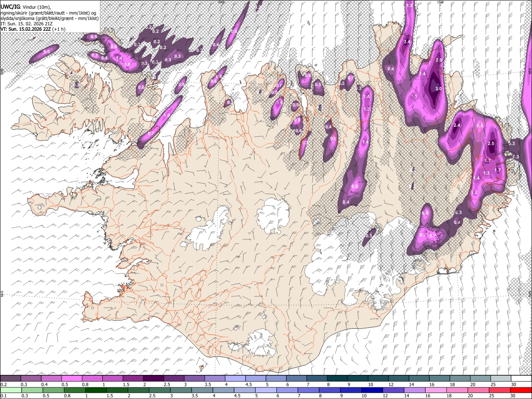Click the 3.0 snowfall maximum on the map
This screenshot has width=532, height=399.
438,89
